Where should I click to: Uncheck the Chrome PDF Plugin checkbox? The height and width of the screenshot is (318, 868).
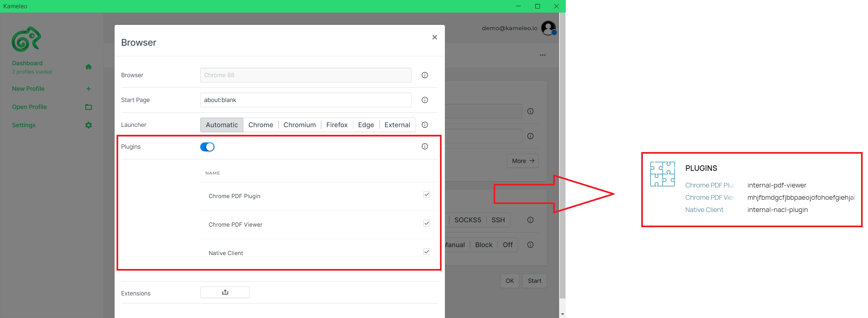pyautogui.click(x=426, y=194)
